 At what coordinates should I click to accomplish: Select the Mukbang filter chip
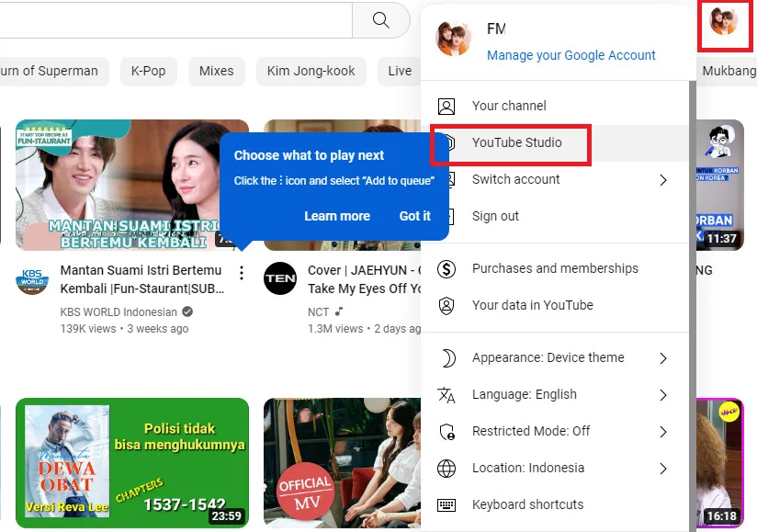coord(728,71)
